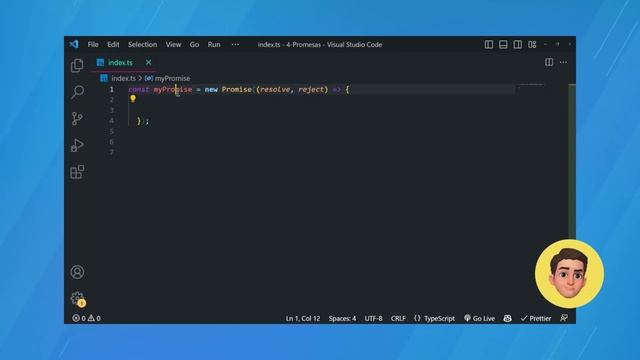The width and height of the screenshot is (640, 360).
Task: Click the VS Code logo icon
Action: pyautogui.click(x=74, y=44)
